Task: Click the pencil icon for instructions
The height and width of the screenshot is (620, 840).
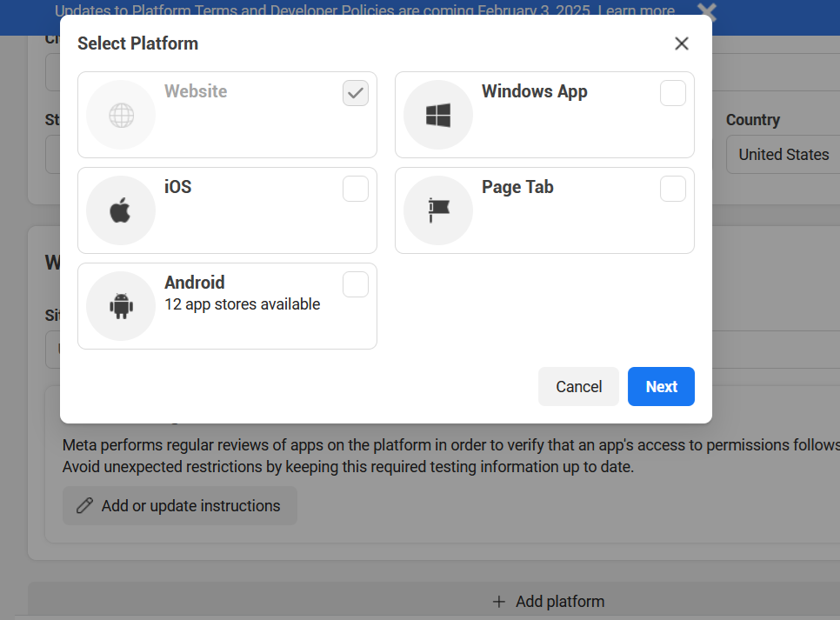Action: 84,506
